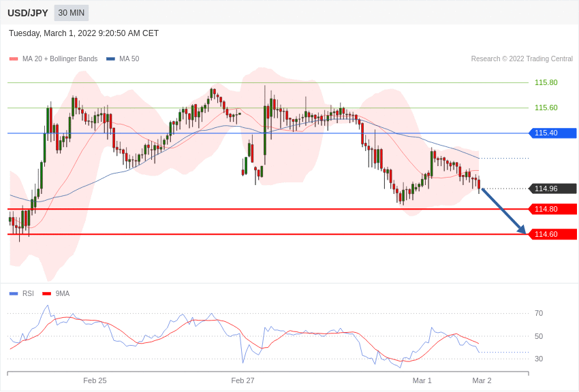Toggle the MA 50 legend entry
Screen dimensions: 579x392
123,59
